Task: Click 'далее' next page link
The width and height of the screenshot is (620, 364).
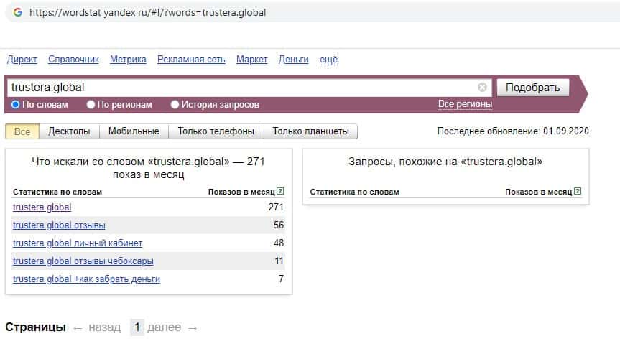Action: tap(164, 327)
